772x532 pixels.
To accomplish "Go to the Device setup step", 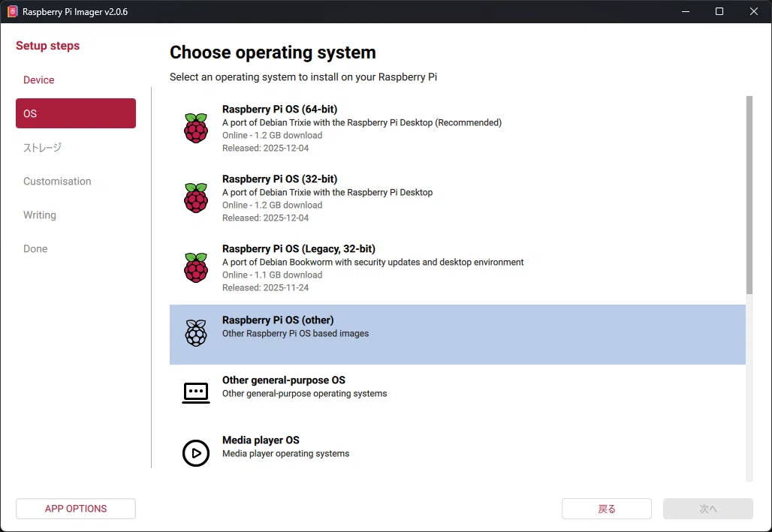I will click(39, 80).
